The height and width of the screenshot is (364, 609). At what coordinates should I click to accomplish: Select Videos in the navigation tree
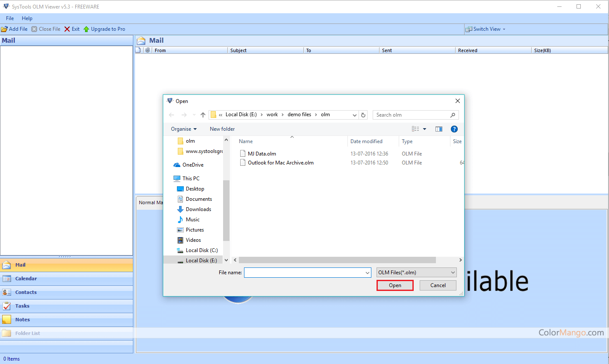click(x=189, y=240)
